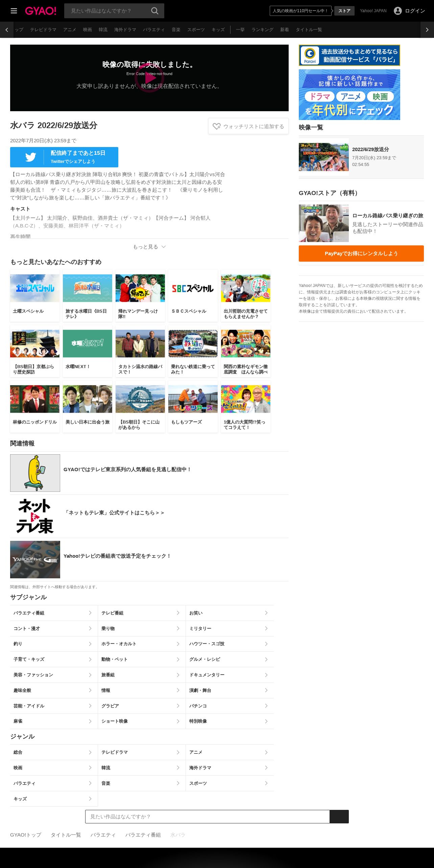Open 林修のニッポンドリル card
Viewport: 434px width, 868px height.
(35, 407)
